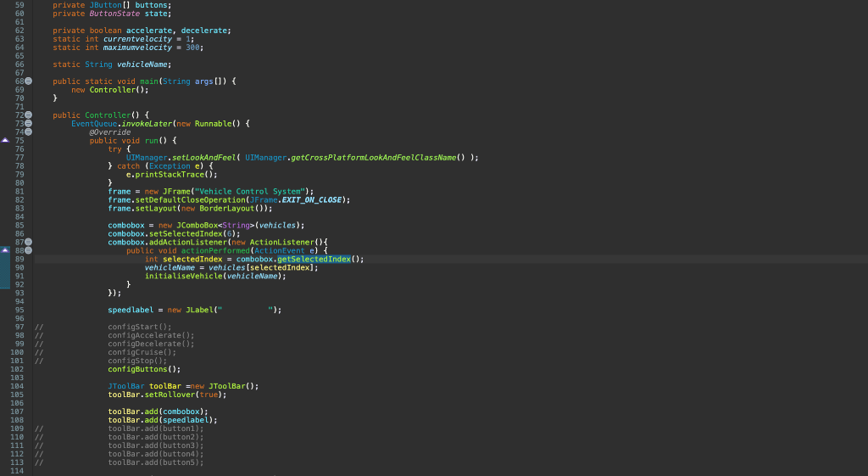This screenshot has height=476, width=868.
Task: Collapse the main method fold on line 68
Action: [28, 81]
